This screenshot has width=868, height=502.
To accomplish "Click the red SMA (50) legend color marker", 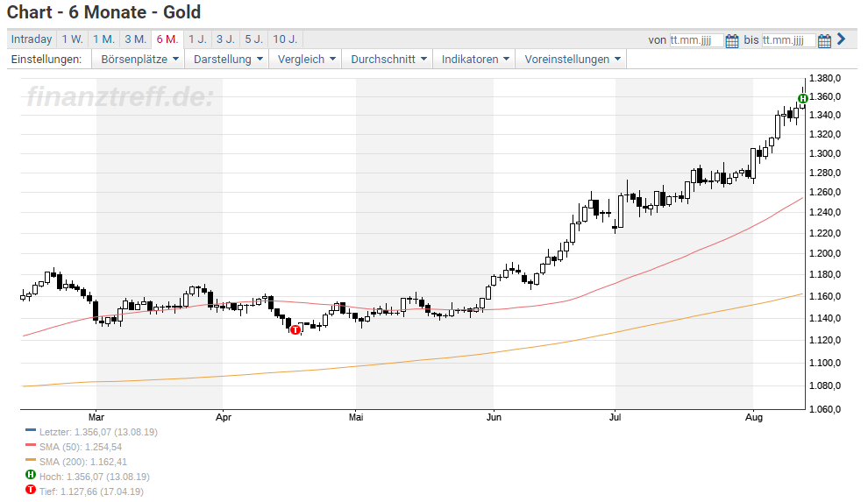I will pyautogui.click(x=31, y=444).
